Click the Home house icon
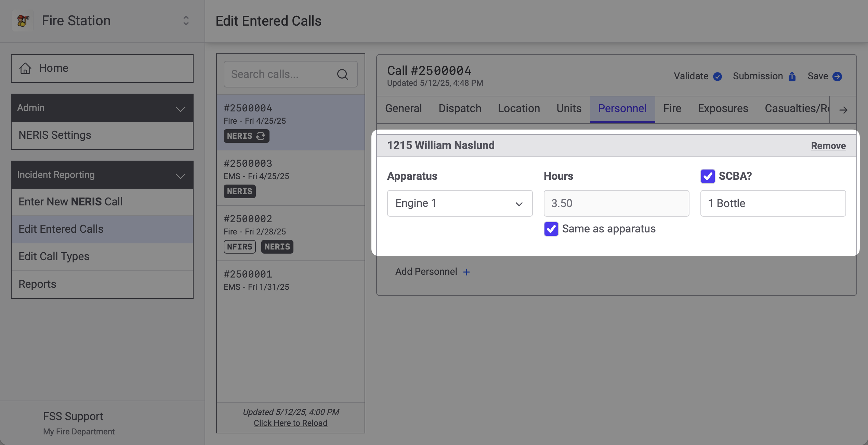Image resolution: width=868 pixels, height=445 pixels. pos(25,68)
